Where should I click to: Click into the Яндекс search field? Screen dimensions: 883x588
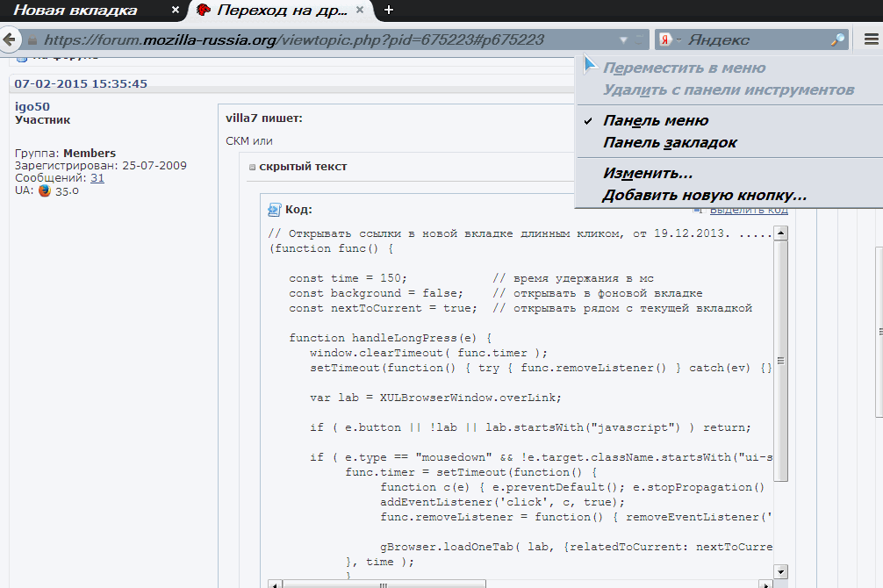point(755,39)
